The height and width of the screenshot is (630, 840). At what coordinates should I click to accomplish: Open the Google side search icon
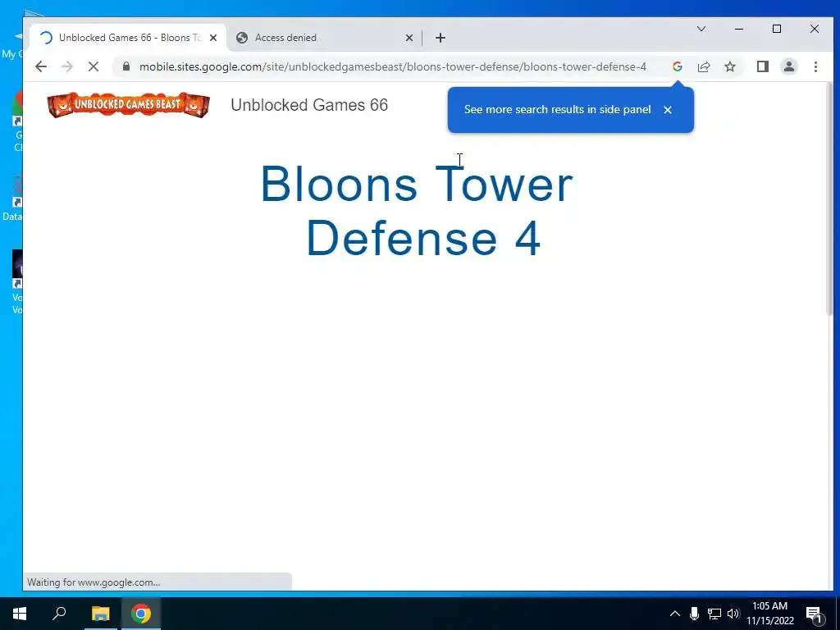tap(677, 66)
